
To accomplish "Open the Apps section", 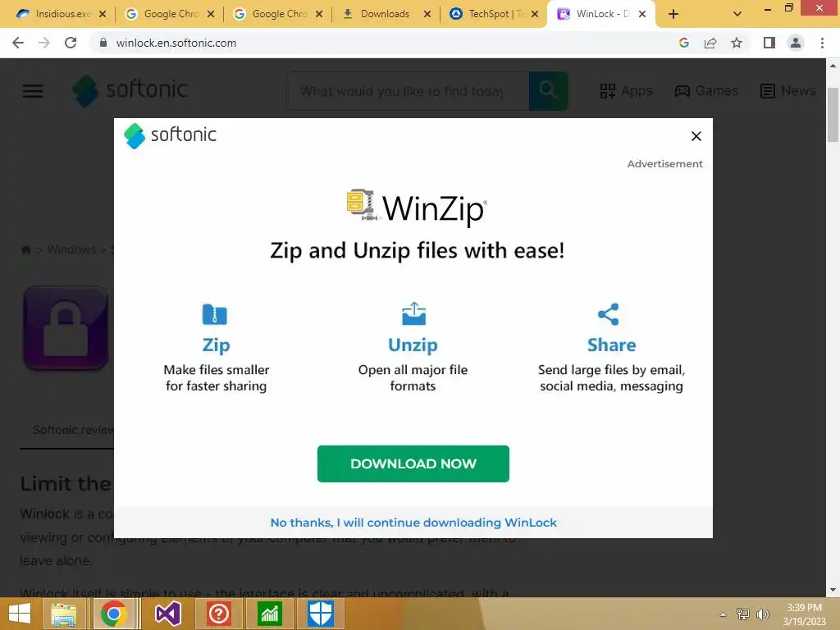I will (626, 90).
